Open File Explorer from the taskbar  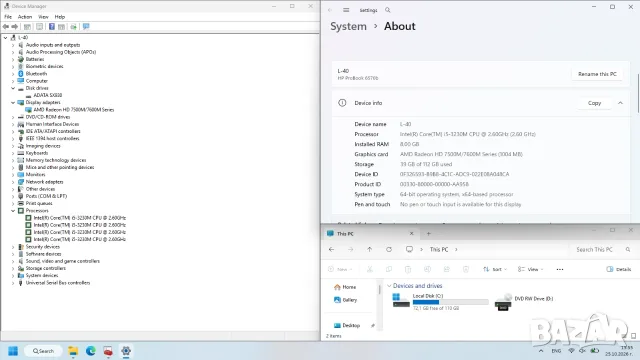point(73,351)
